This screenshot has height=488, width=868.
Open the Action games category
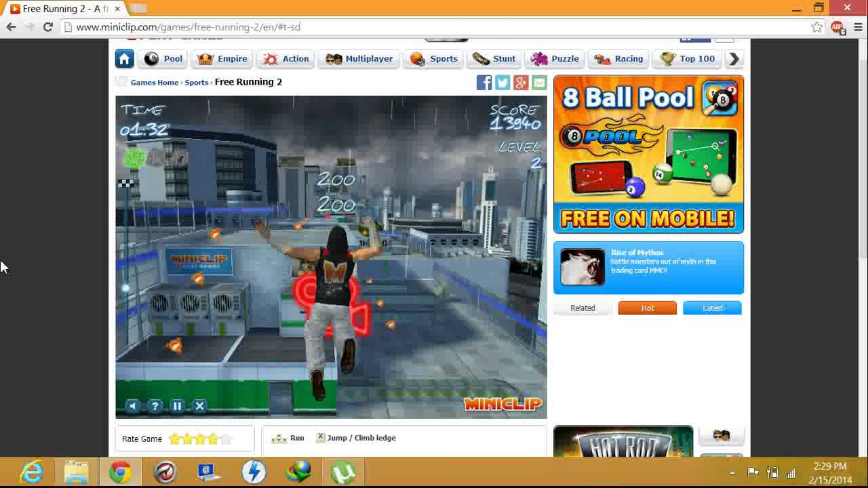pyautogui.click(x=286, y=59)
